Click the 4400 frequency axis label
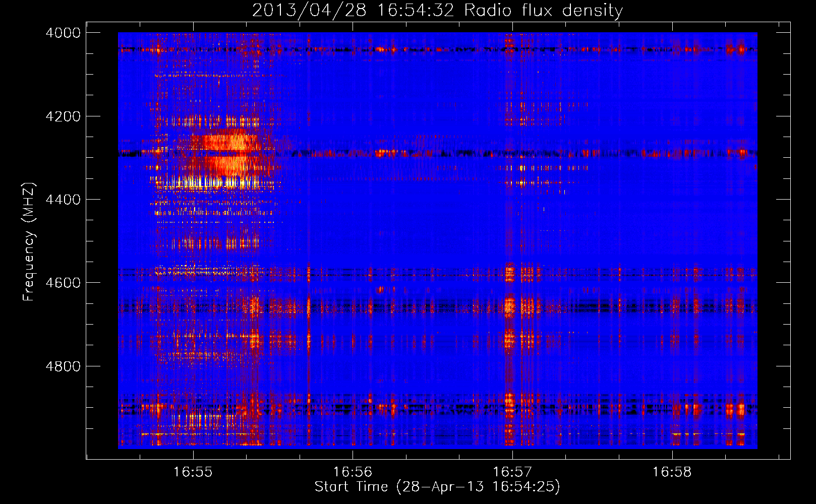Image resolution: width=816 pixels, height=504 pixels. pos(63,200)
